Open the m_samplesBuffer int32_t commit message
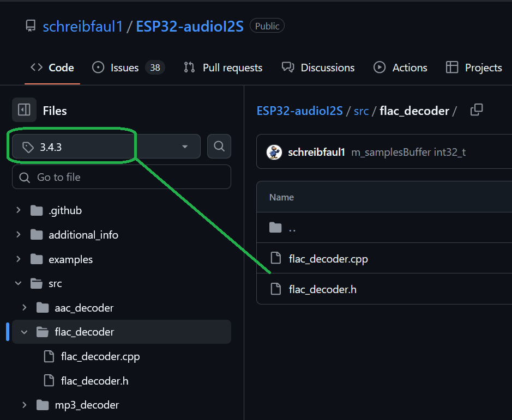Screen dimensions: 512x420 coord(408,153)
